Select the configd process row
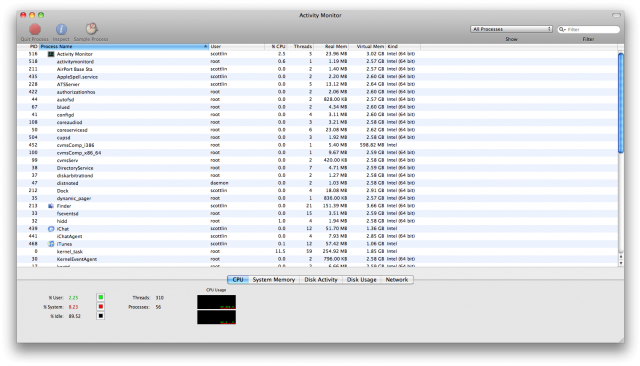Image resolution: width=640 pixels, height=366 pixels. click(x=317, y=115)
